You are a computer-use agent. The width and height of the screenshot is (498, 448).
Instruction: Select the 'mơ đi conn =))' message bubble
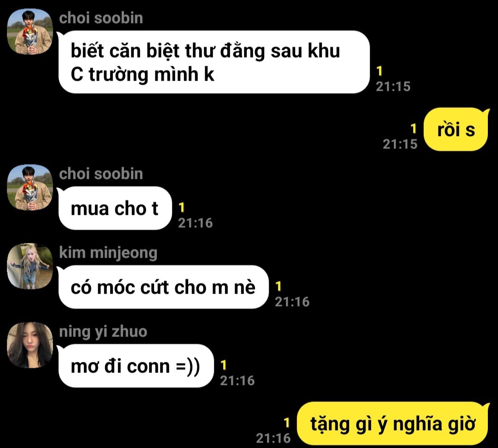pos(136,366)
